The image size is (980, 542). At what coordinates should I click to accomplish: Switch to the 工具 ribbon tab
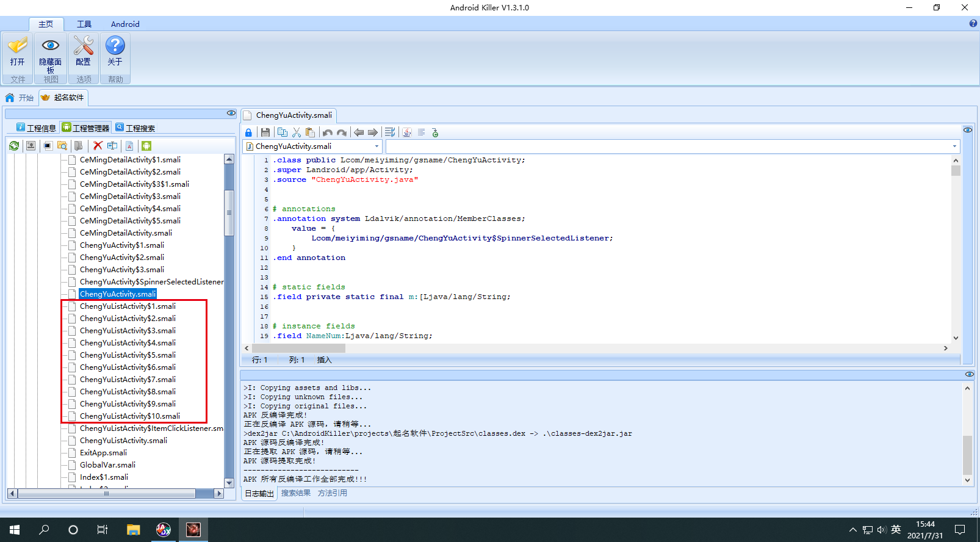tap(84, 24)
